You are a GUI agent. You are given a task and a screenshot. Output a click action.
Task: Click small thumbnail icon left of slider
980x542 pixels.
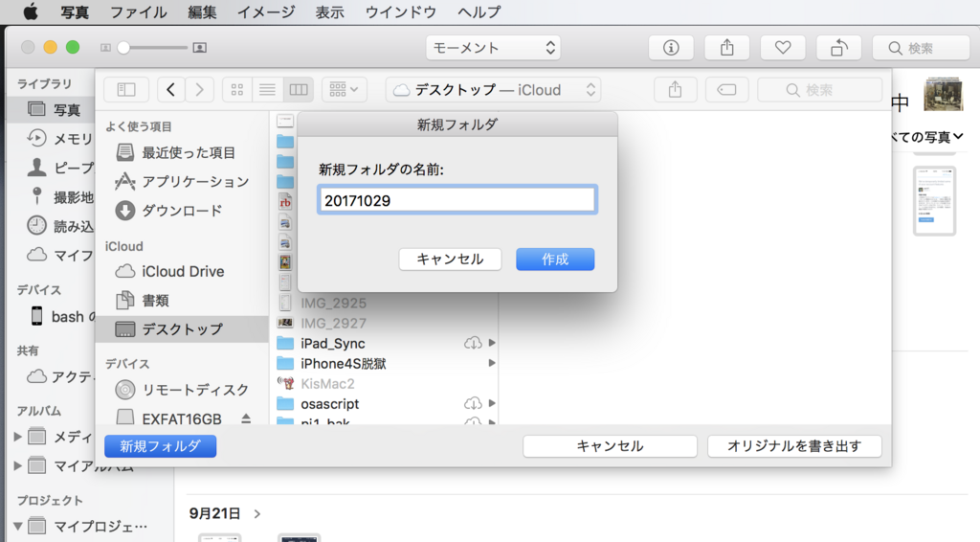coord(105,48)
